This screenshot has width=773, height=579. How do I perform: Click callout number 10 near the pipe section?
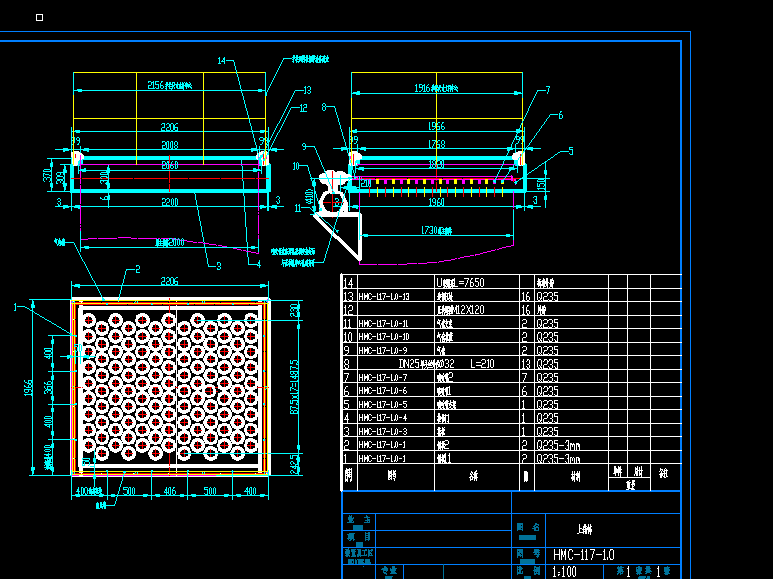click(296, 167)
